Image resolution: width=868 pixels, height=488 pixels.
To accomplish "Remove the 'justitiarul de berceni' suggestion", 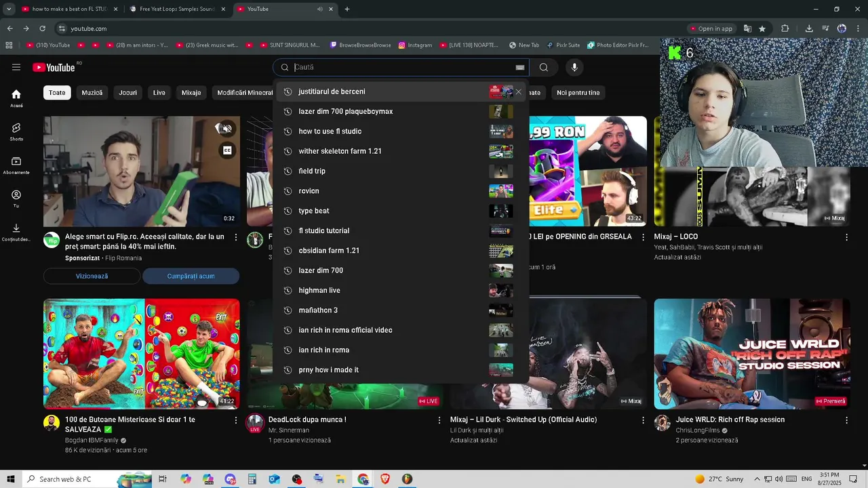I will (519, 91).
